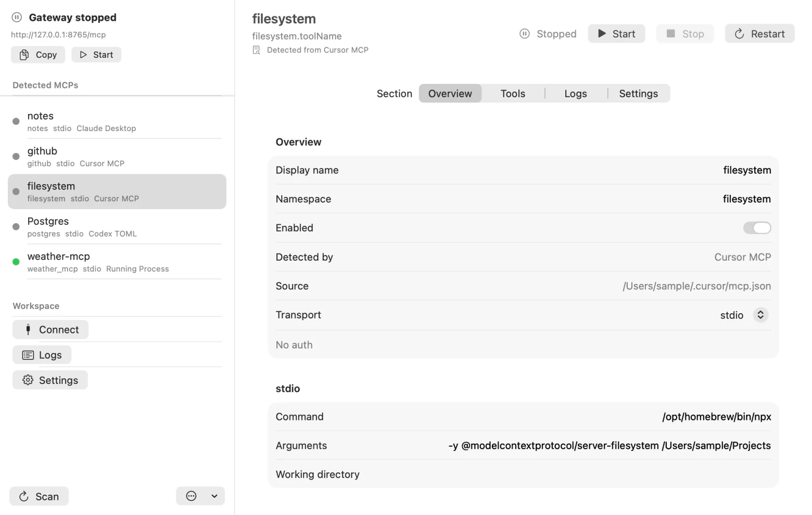Click the filesystem.toolName subtitle
812x515 pixels.
pos(297,36)
